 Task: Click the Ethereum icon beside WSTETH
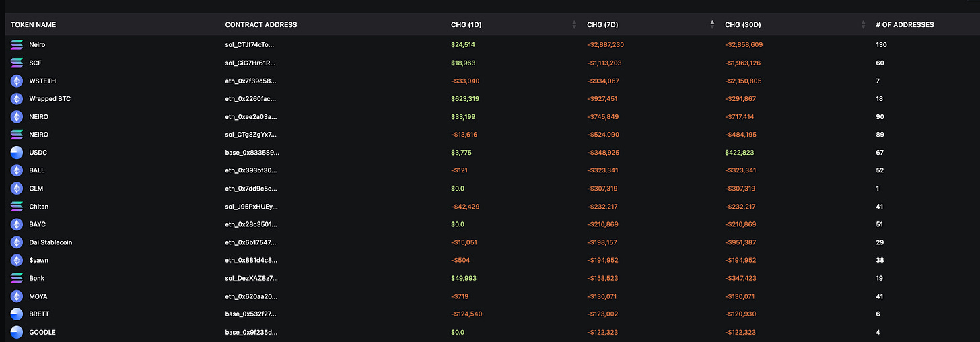pos(17,81)
